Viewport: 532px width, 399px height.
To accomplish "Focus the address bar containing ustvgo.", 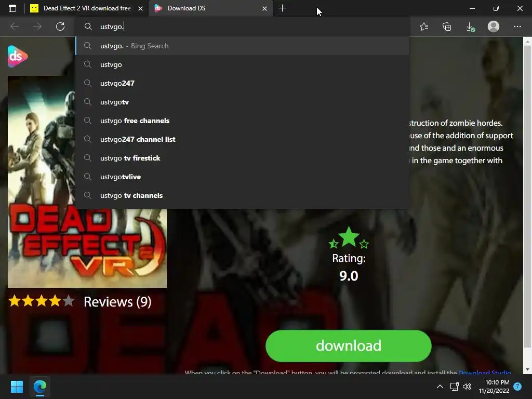I will pyautogui.click(x=242, y=26).
